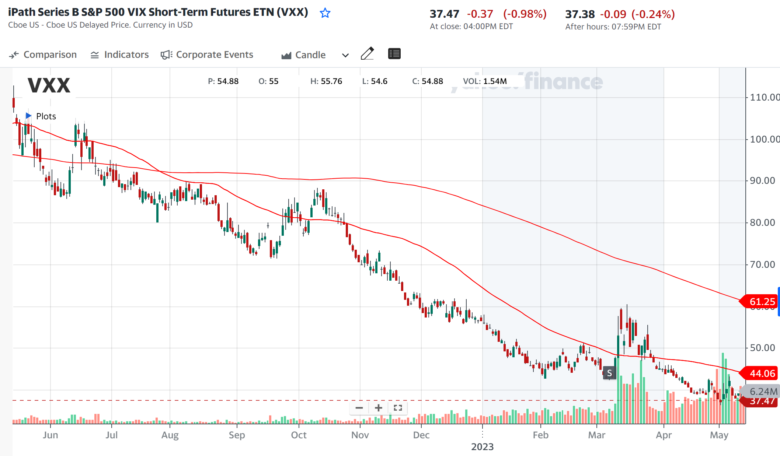Open the Comparison tool

(x=43, y=55)
